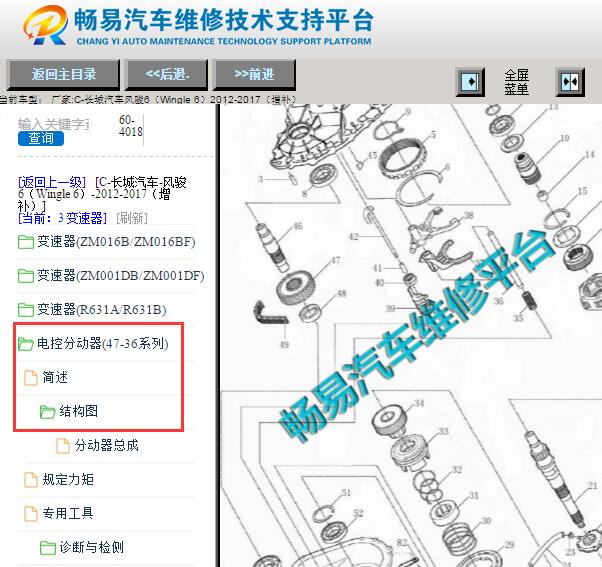The width and height of the screenshot is (602, 567).
Task: Open the 专用工具 document
Action: coord(68,513)
